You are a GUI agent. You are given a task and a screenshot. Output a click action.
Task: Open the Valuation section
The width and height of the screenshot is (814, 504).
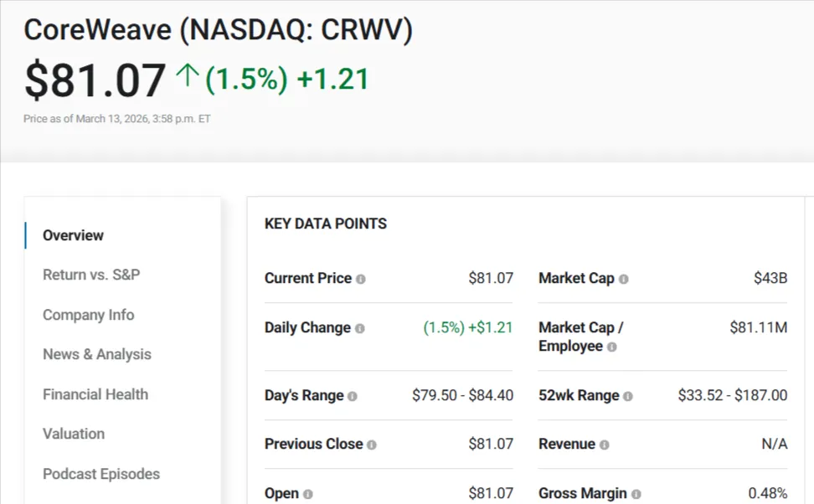click(x=74, y=434)
